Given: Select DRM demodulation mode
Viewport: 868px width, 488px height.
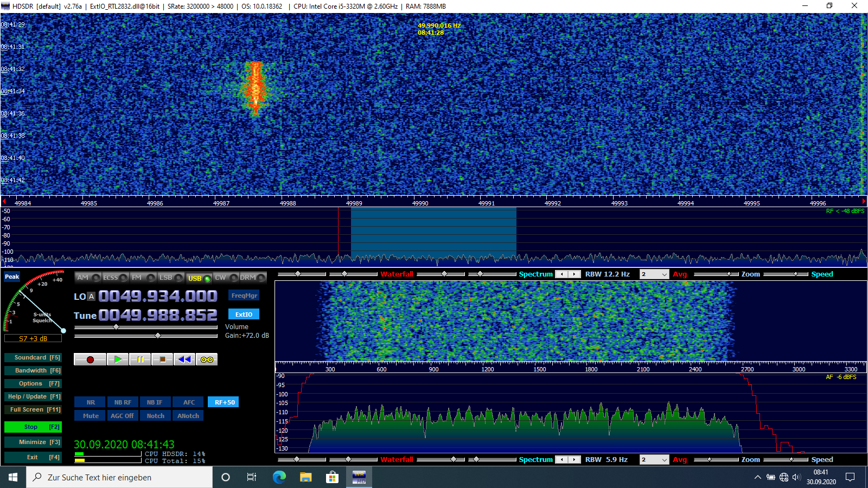Looking at the screenshot, I should click(x=253, y=278).
